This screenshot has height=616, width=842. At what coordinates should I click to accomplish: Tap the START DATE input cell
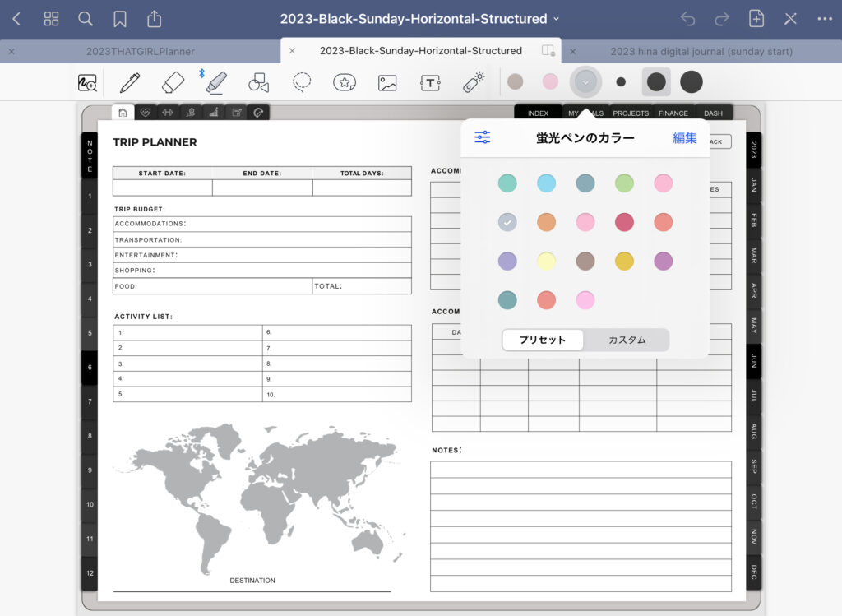(x=162, y=188)
